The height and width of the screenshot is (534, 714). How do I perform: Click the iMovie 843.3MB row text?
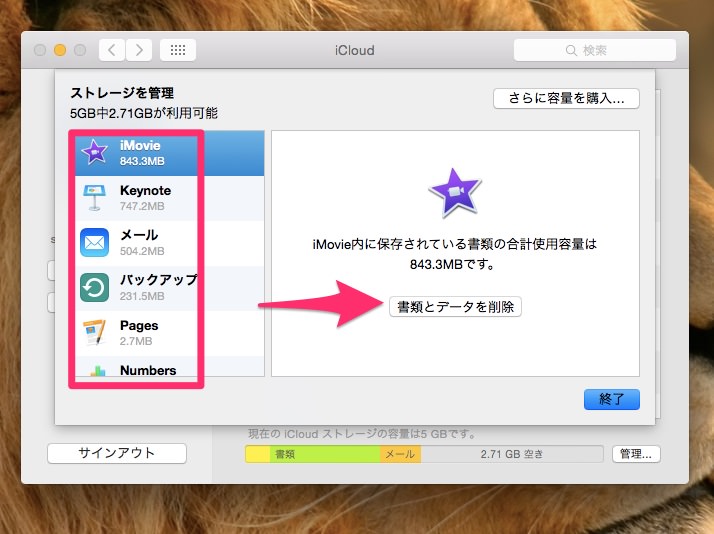click(x=142, y=153)
